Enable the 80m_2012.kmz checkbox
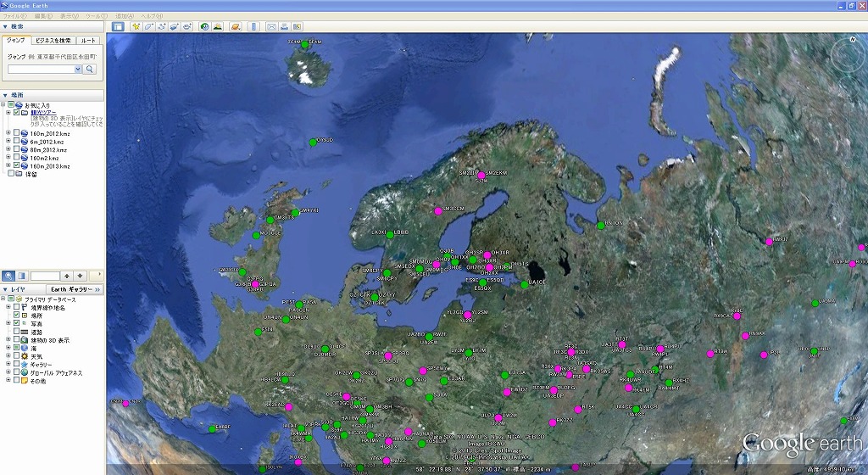 click(x=17, y=149)
